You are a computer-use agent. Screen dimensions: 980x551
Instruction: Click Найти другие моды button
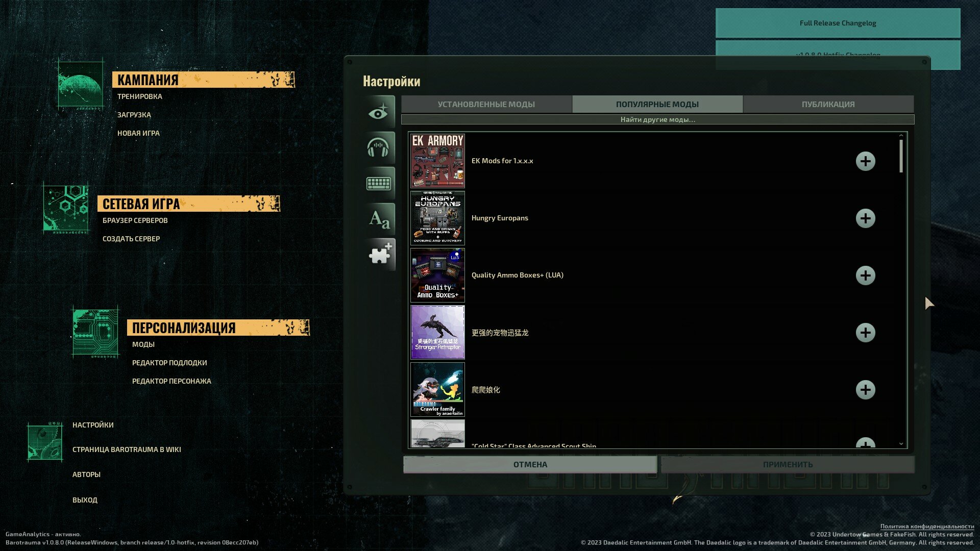click(x=657, y=119)
